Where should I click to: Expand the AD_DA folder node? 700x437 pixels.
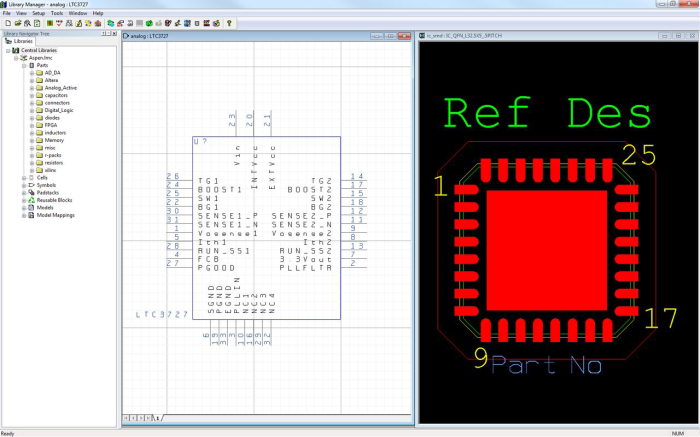[32, 73]
